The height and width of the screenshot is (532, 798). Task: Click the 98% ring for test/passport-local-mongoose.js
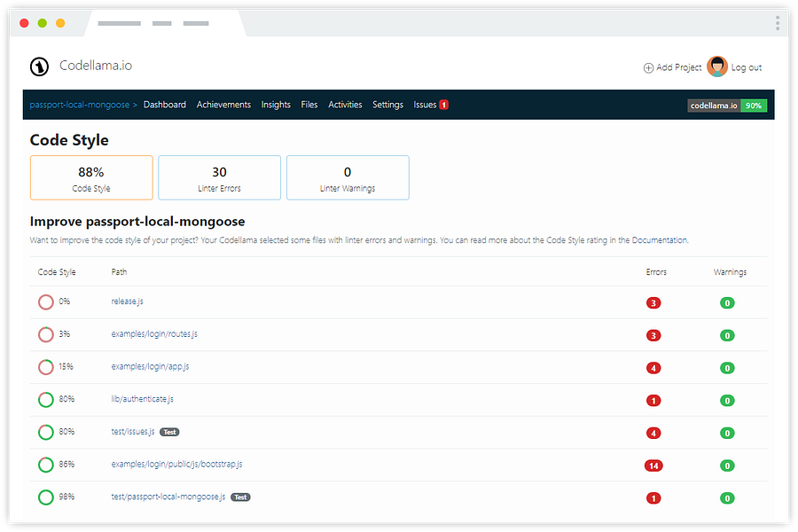tap(46, 497)
